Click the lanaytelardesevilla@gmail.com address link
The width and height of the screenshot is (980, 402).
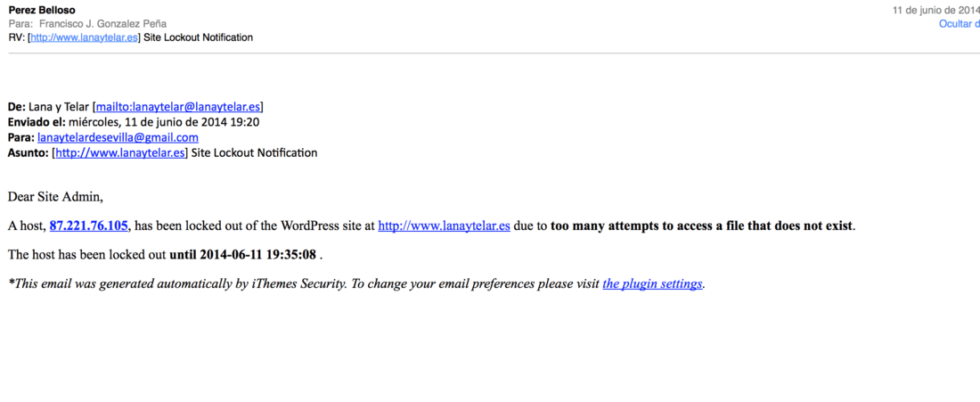point(118,137)
